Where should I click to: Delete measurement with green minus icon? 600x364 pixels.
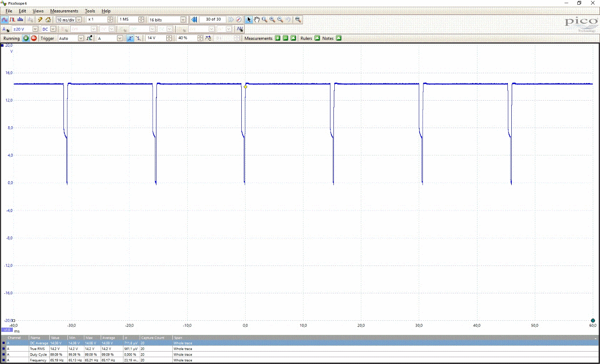click(285, 38)
